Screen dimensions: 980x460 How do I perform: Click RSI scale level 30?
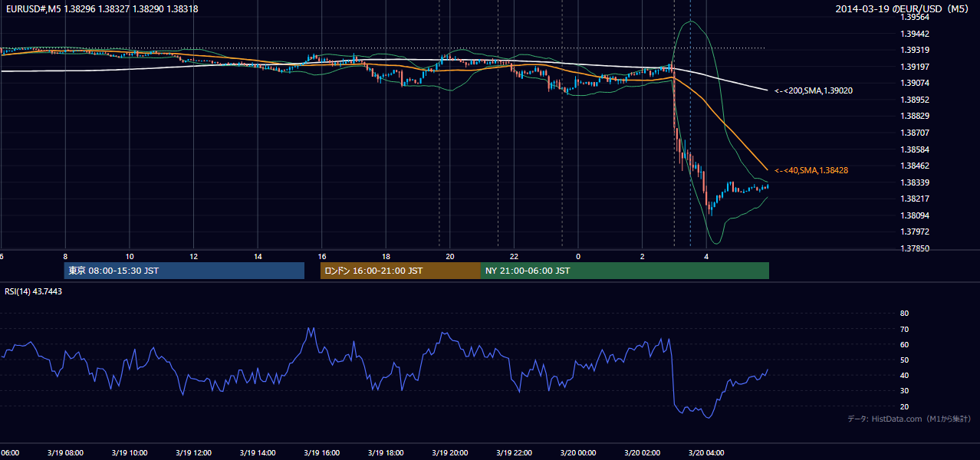(x=904, y=390)
